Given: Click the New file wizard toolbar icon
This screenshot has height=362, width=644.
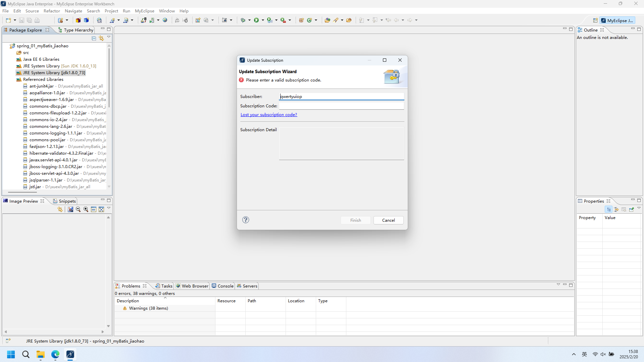Looking at the screenshot, I should click(x=8, y=20).
